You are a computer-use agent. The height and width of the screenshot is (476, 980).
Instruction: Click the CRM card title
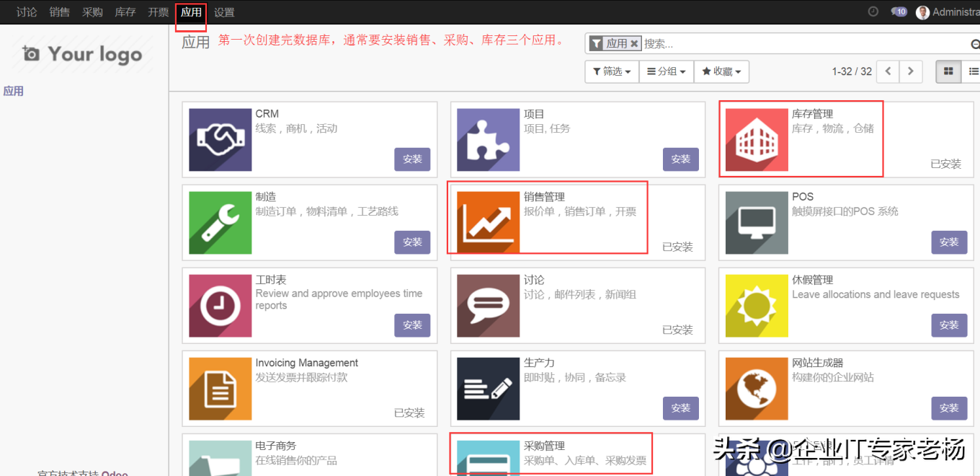tap(267, 114)
